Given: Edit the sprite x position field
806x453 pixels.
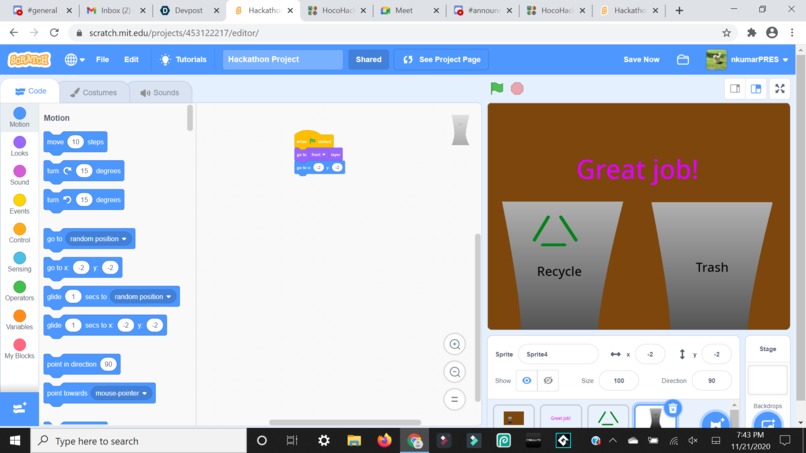Looking at the screenshot, I should click(650, 354).
